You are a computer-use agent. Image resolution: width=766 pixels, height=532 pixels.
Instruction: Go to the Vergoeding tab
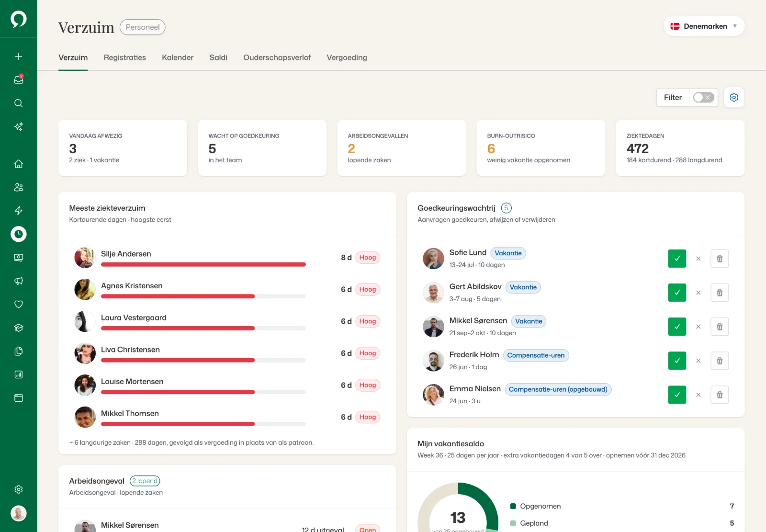tap(347, 57)
